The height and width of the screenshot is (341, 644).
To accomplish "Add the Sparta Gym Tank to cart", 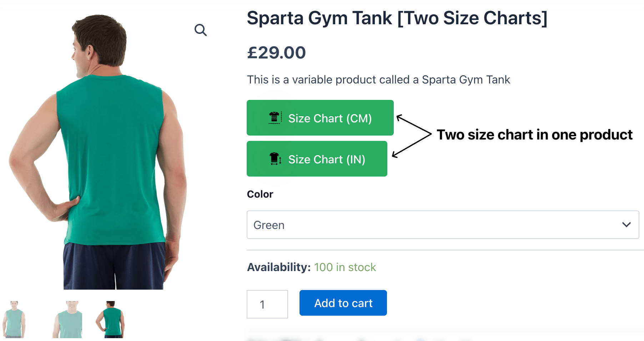I will 343,302.
